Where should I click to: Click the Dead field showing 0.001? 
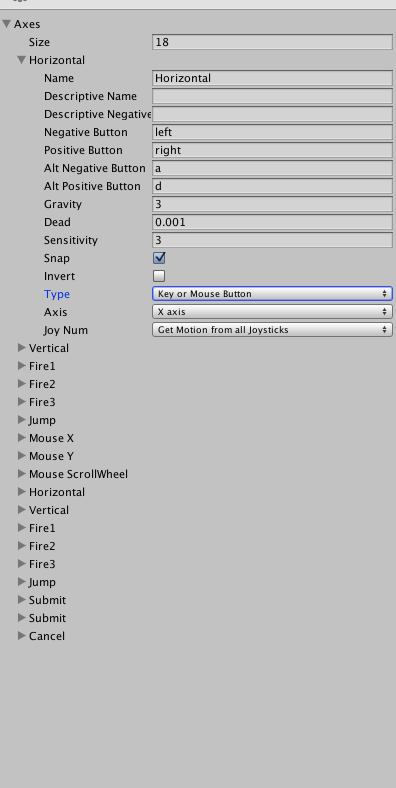coord(272,222)
